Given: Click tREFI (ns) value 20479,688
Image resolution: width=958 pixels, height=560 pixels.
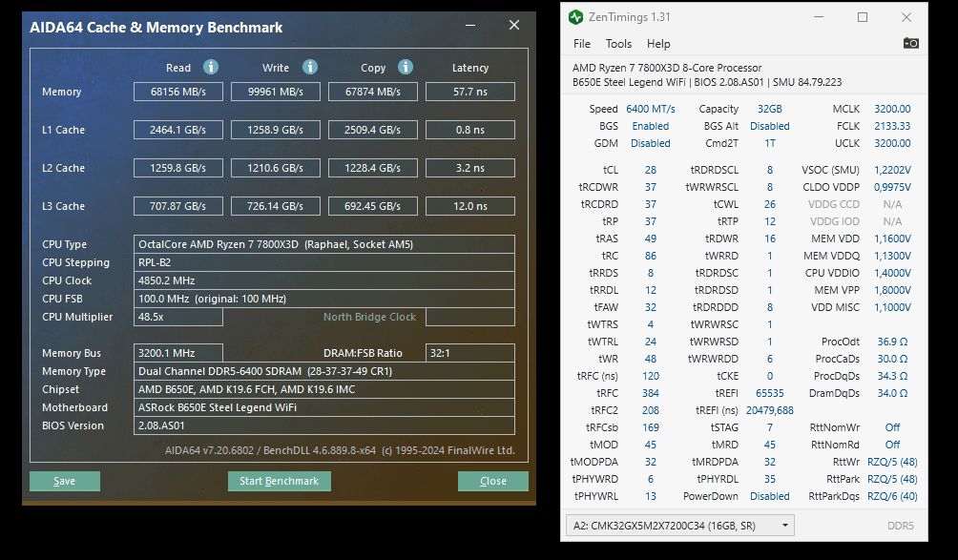Looking at the screenshot, I should pyautogui.click(x=770, y=410).
